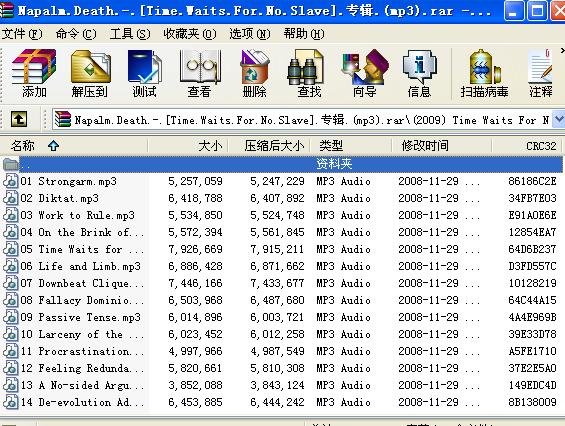Click the 解压到 (Extract to) icon
This screenshot has width=565, height=426.
click(90, 74)
